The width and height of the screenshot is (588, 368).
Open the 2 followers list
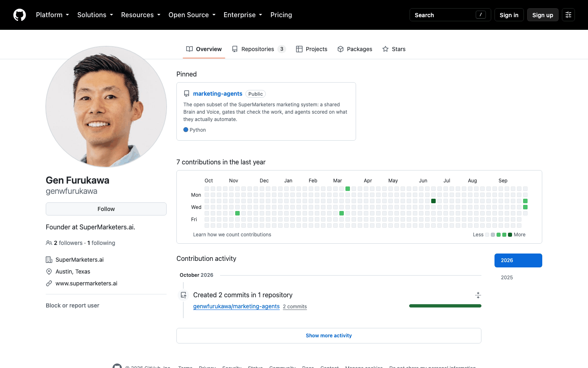pyautogui.click(x=68, y=243)
